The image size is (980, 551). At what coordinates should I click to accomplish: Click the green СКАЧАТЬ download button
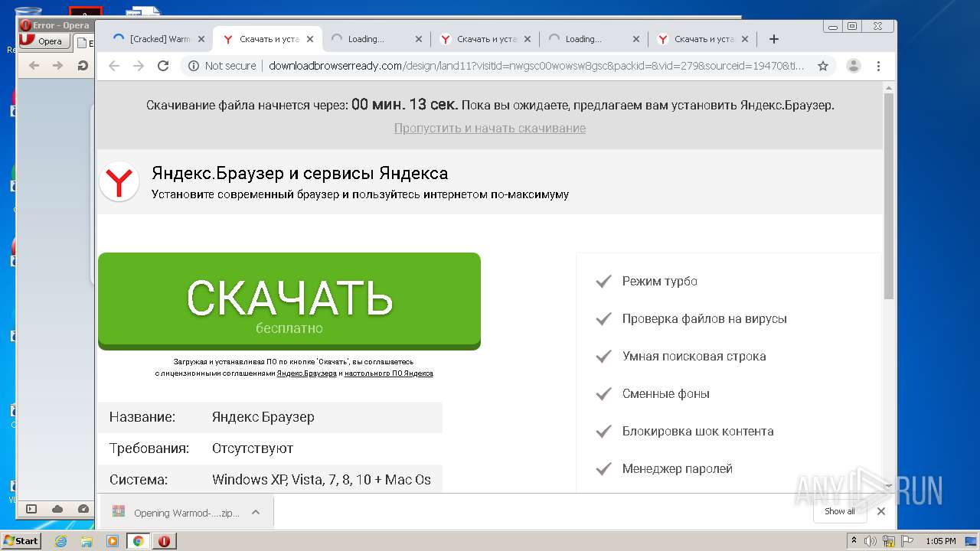pyautogui.click(x=289, y=302)
